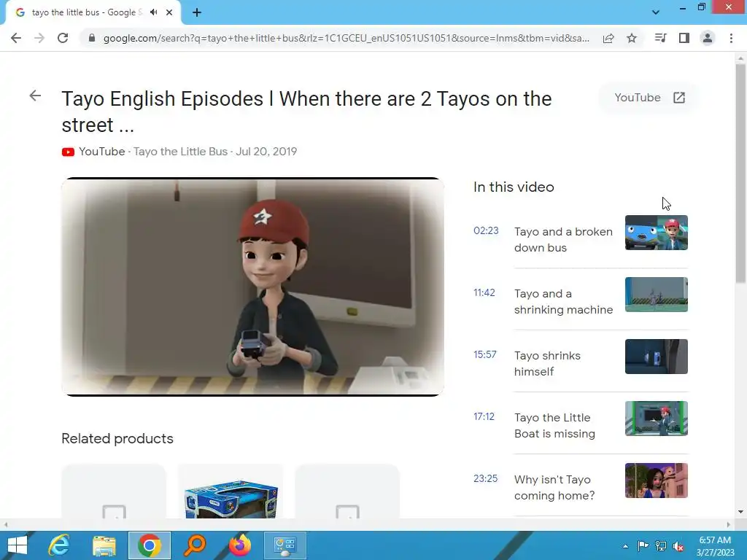Click the muted volume tray icon
The height and width of the screenshot is (560, 747).
tap(678, 546)
